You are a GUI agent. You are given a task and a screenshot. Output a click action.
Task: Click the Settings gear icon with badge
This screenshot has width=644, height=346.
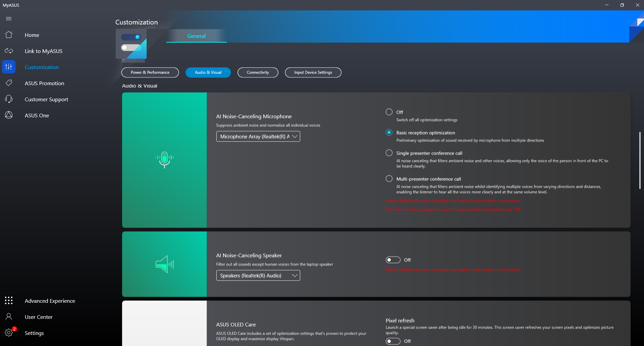click(9, 333)
